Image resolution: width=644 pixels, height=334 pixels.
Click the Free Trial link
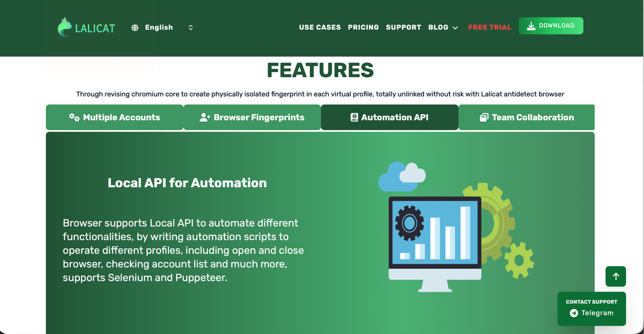[489, 27]
